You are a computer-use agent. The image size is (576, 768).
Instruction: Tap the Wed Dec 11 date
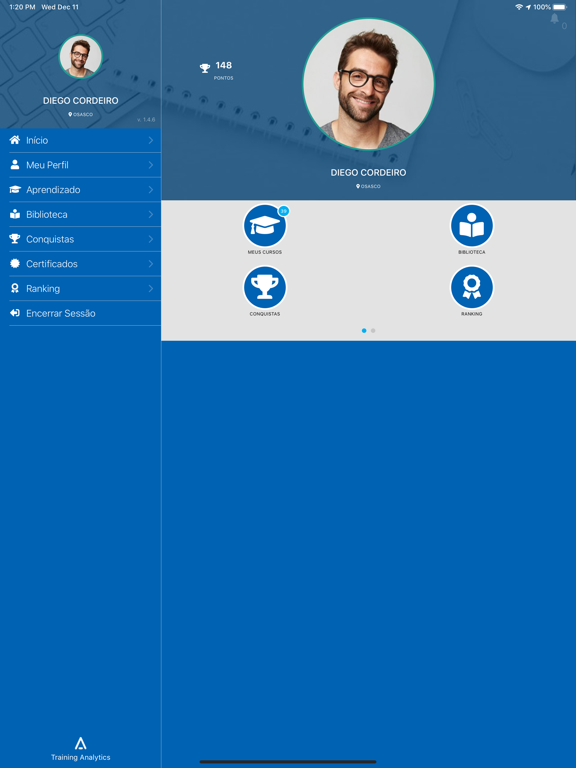pyautogui.click(x=60, y=7)
